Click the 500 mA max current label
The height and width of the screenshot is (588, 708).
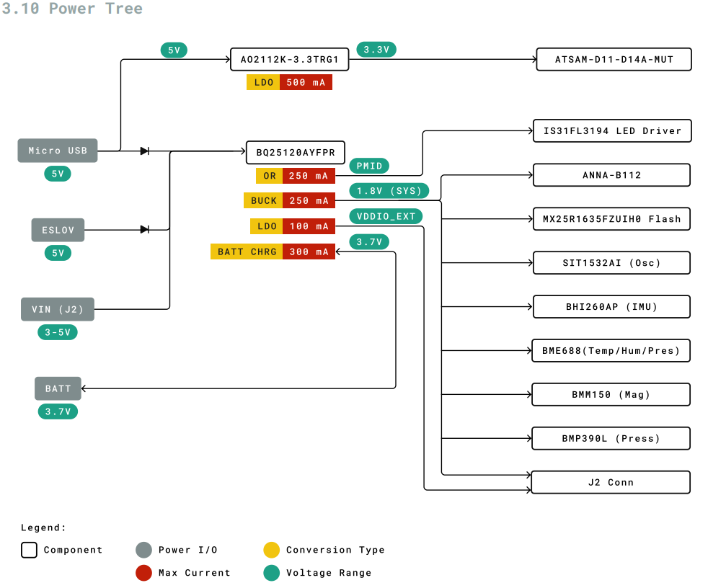(306, 82)
